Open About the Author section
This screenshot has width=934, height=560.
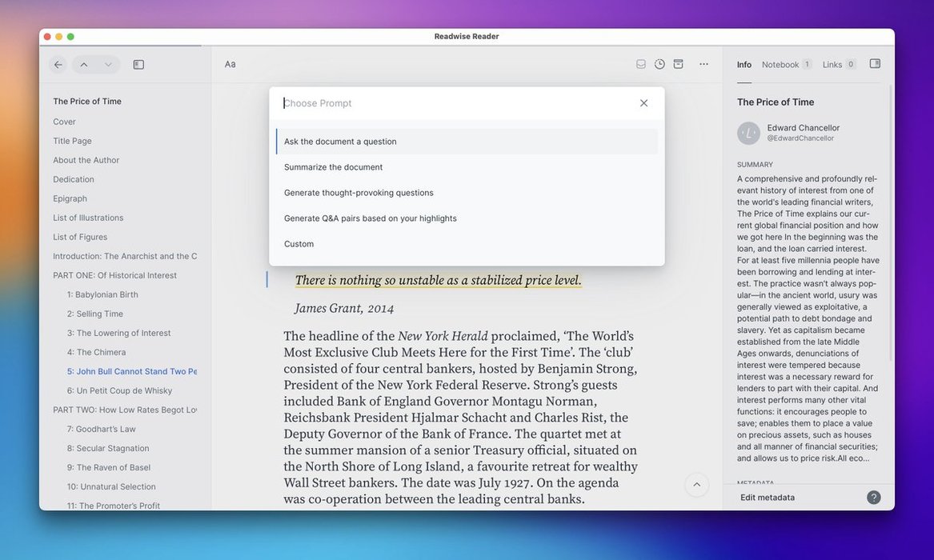point(86,160)
